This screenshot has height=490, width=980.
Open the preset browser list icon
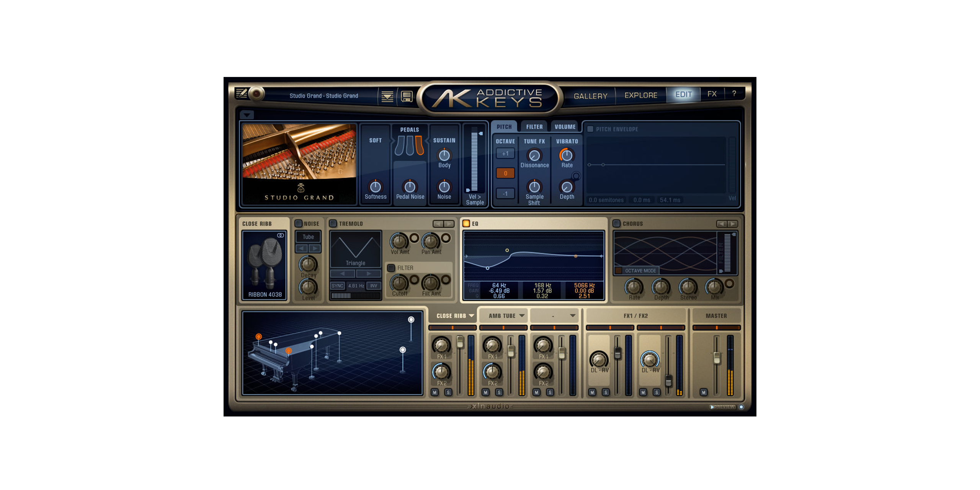pyautogui.click(x=387, y=96)
